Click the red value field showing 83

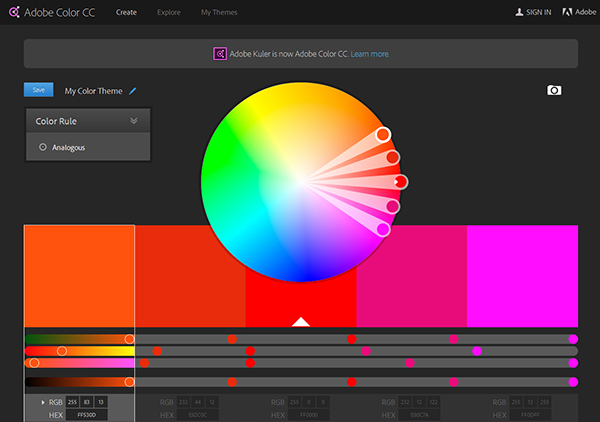(x=87, y=402)
